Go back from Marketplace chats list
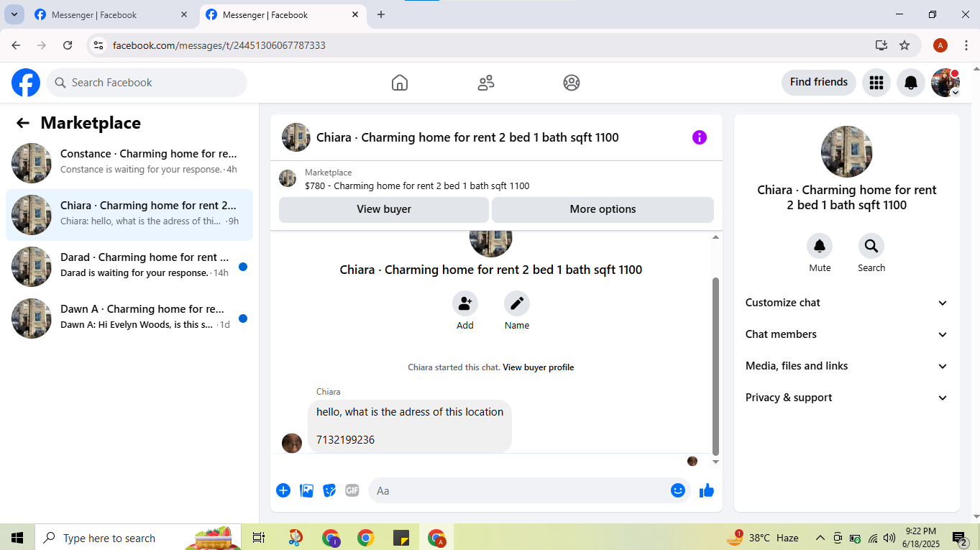The height and width of the screenshot is (550, 980). [x=23, y=123]
